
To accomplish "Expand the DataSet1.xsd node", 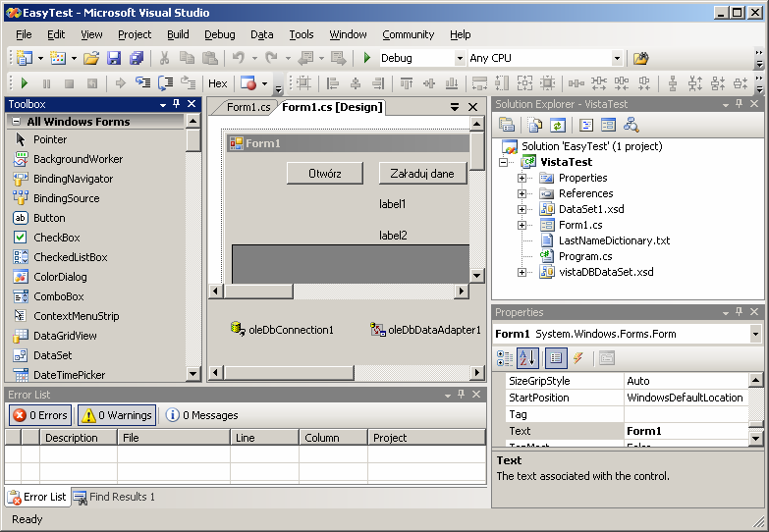I will pyautogui.click(x=522, y=209).
